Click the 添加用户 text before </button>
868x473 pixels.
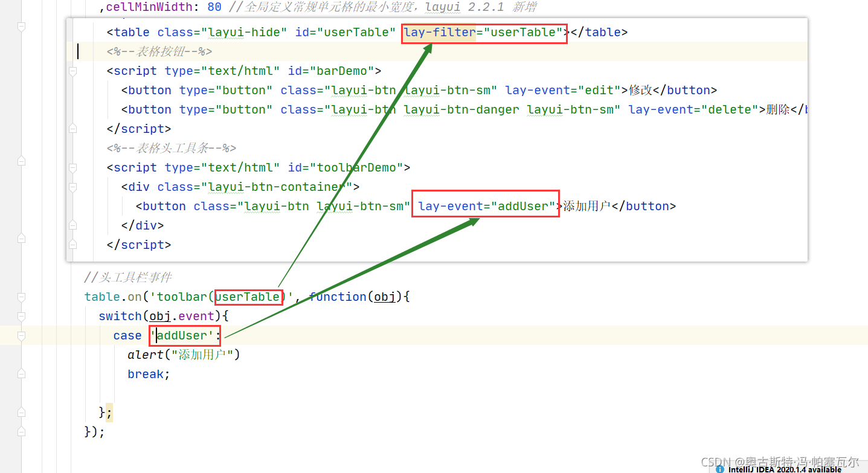[587, 206]
